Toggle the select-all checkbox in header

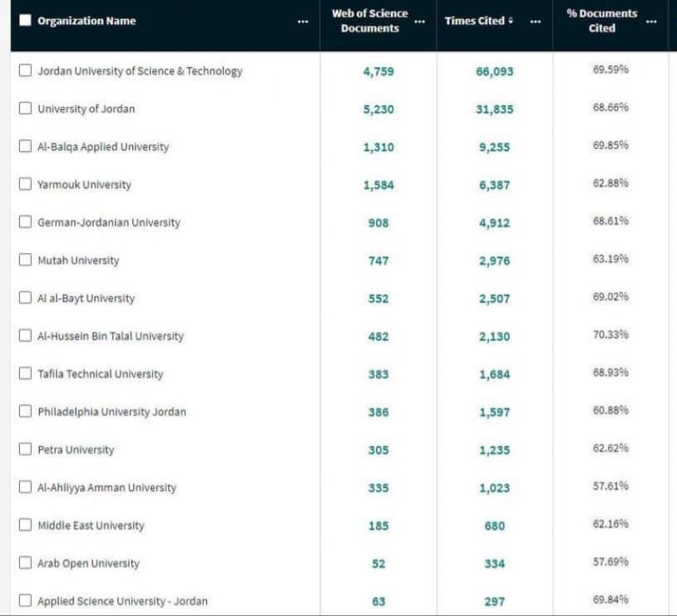click(x=25, y=21)
